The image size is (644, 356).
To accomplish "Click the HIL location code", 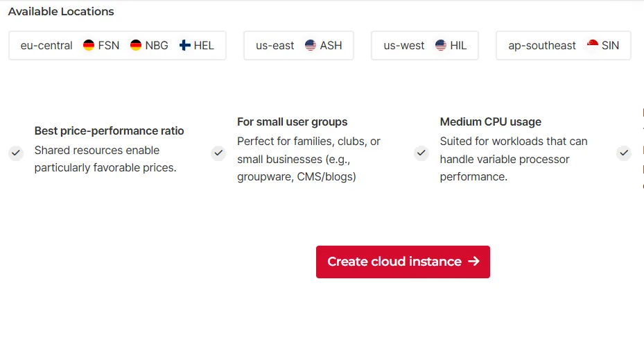I will 458,46.
